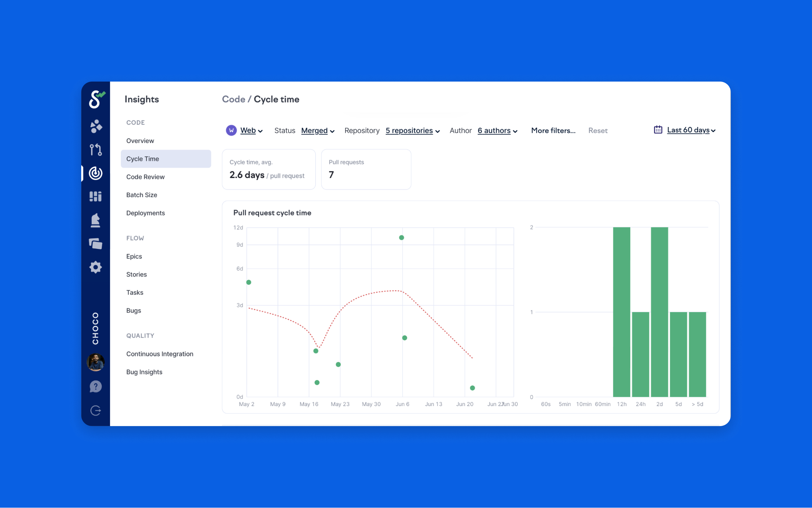The height and width of the screenshot is (508, 812).
Task: Go to Code Review menu item
Action: click(145, 177)
